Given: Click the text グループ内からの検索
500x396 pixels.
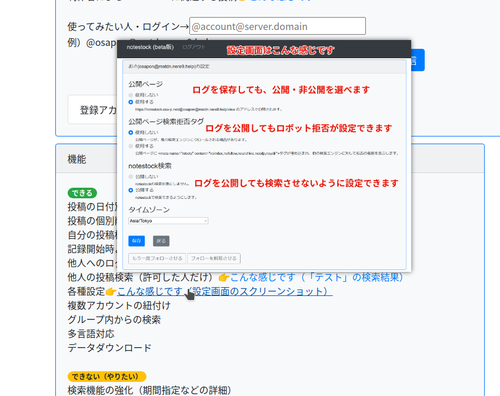Looking at the screenshot, I should tap(114, 319).
